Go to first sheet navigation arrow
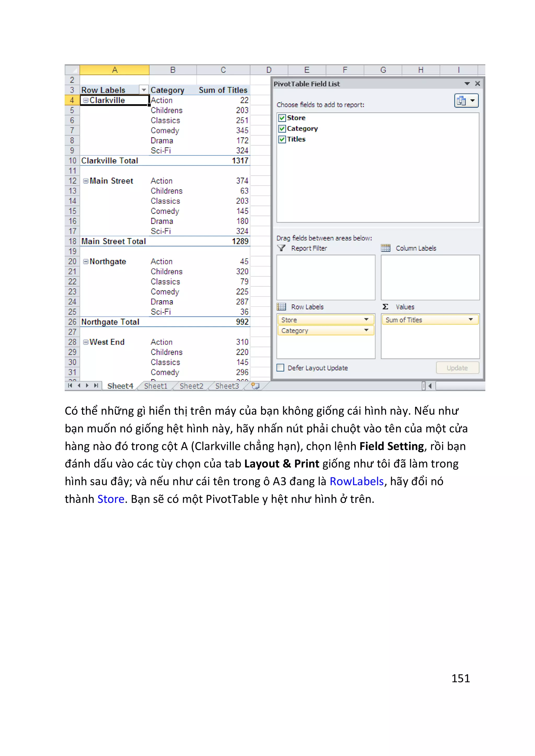 tap(70, 386)
